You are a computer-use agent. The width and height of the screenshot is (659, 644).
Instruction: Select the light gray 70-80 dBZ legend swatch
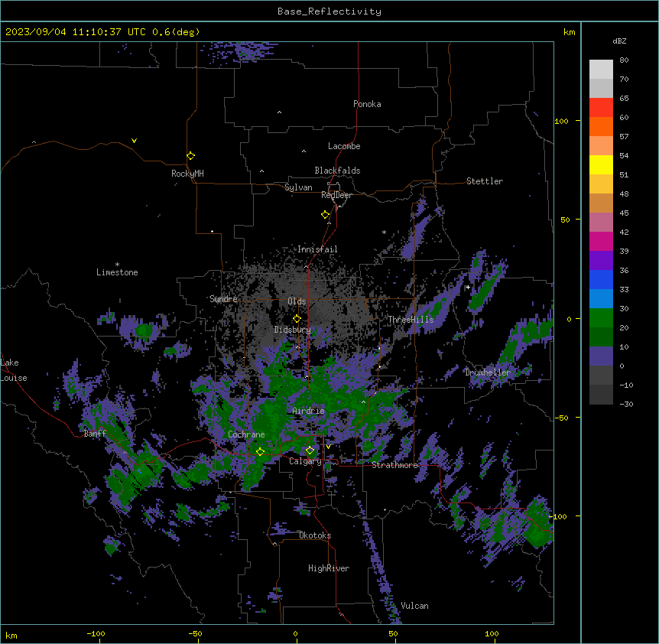(x=601, y=70)
